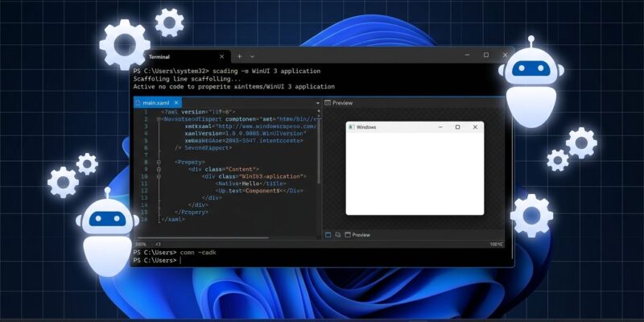Screen dimensions: 644x322
Task: Click the app icon in Windows preview titlebar
Action: (351, 127)
